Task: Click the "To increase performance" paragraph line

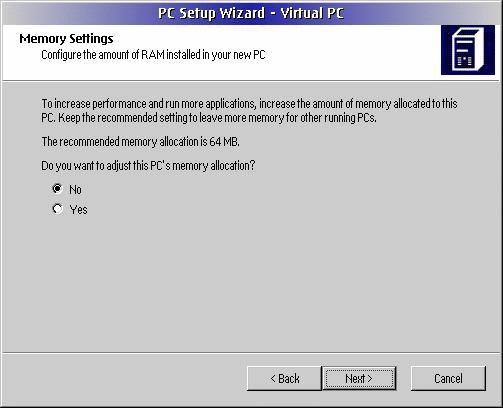Action: click(249, 104)
